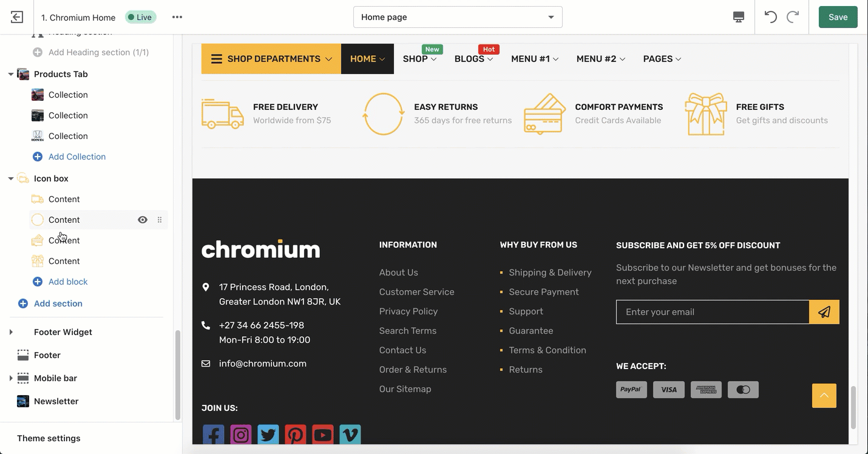Click the Enter your email input field

click(x=713, y=312)
